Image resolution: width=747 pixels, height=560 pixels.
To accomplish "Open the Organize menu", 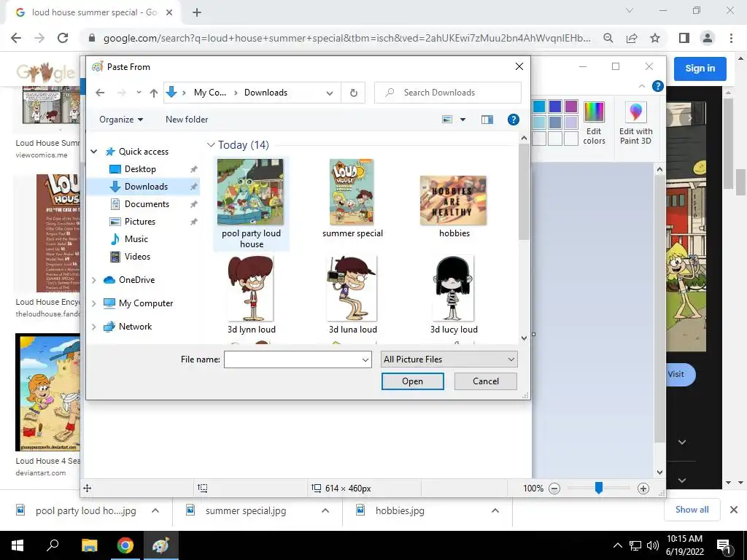I will coord(121,120).
